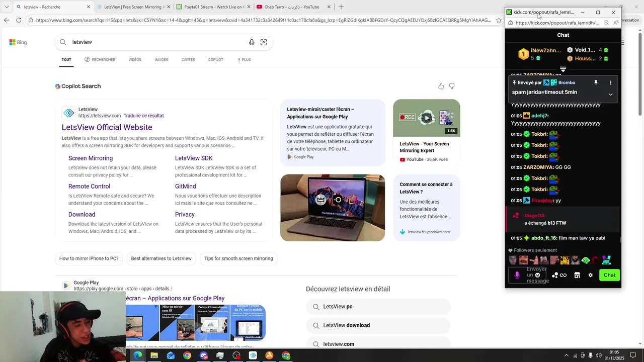Screen dimensions: 644x362
Task: Switch to the COPILOT tab
Action: click(216, 60)
